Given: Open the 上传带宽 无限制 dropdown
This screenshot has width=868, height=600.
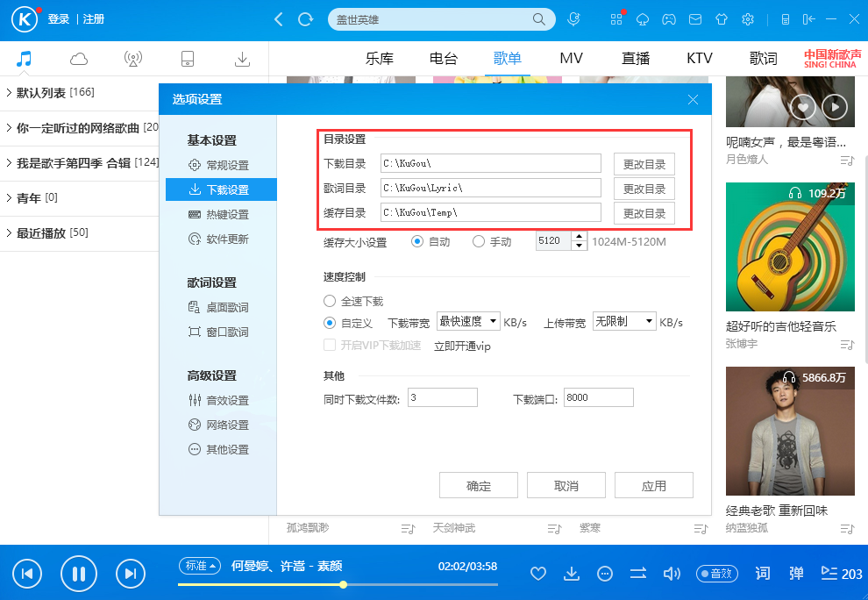Looking at the screenshot, I should pos(624,321).
